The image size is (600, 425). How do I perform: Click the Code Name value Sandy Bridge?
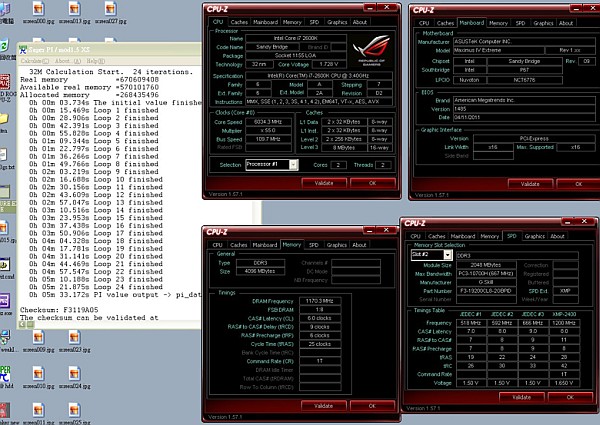pyautogui.click(x=272, y=47)
